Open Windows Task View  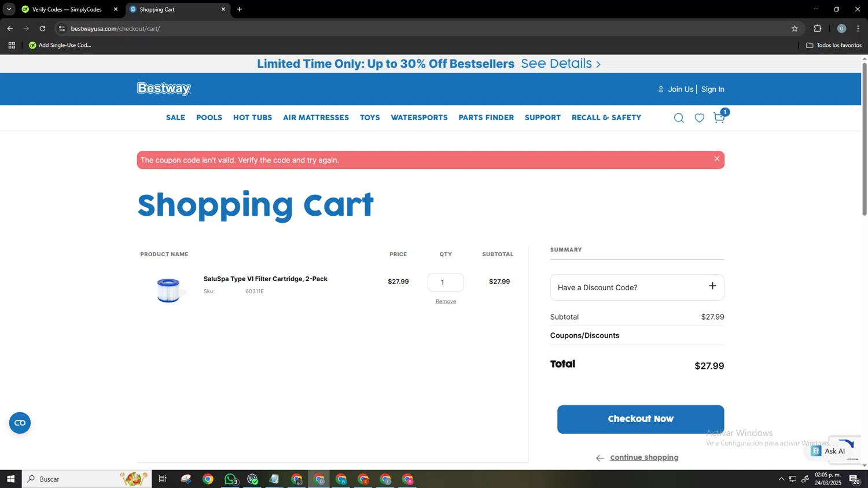tap(163, 479)
